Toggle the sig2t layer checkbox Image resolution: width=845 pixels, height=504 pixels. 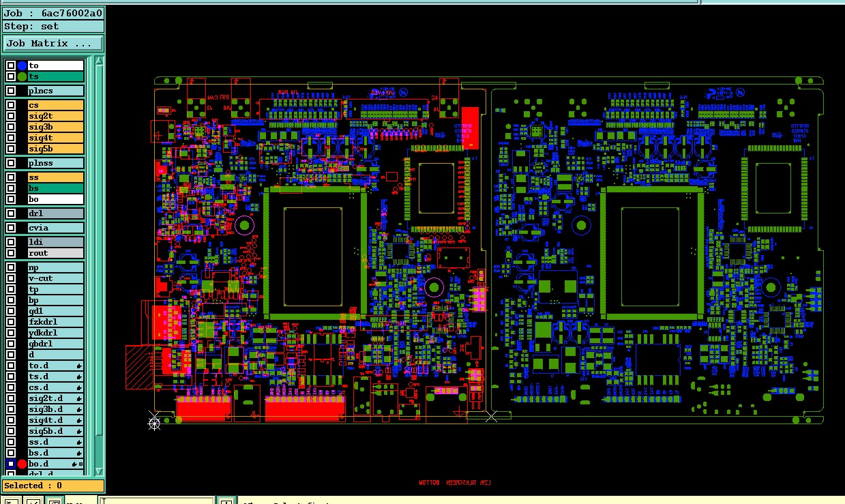(x=11, y=116)
